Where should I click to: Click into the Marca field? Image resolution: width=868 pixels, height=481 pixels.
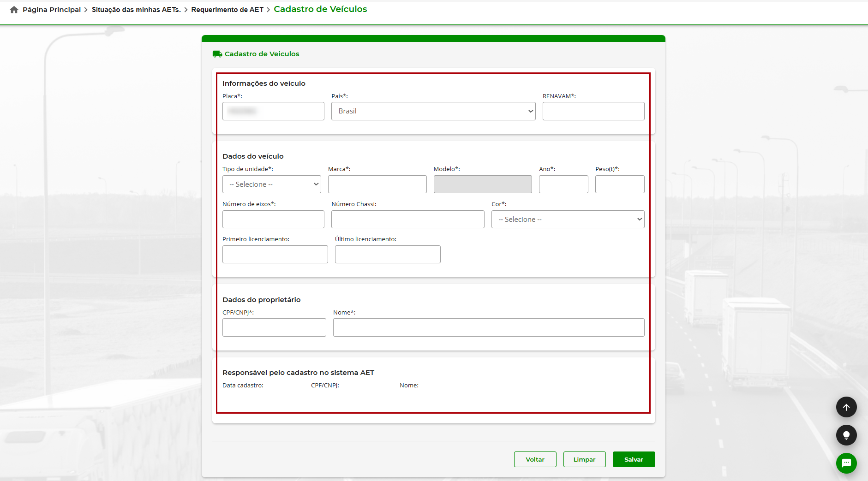pyautogui.click(x=377, y=184)
